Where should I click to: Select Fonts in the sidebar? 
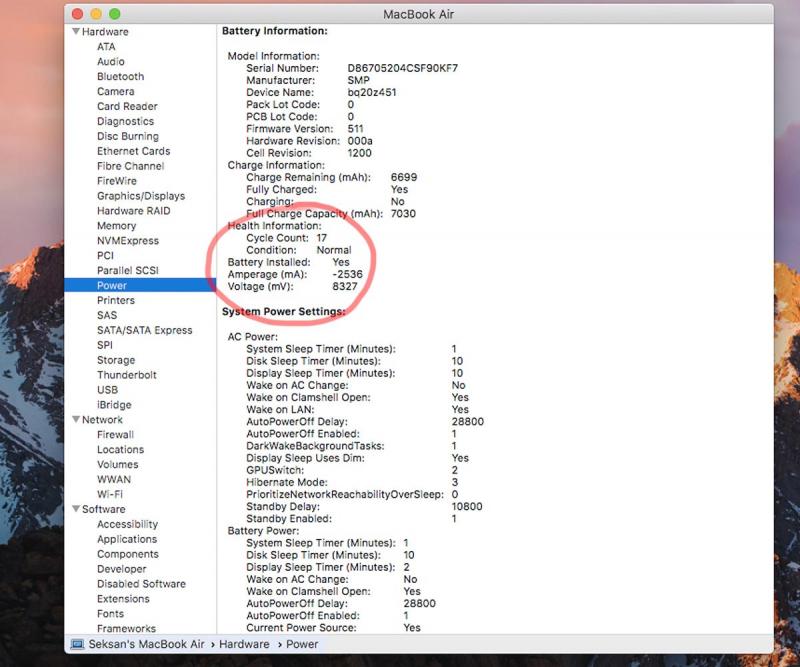tap(110, 614)
